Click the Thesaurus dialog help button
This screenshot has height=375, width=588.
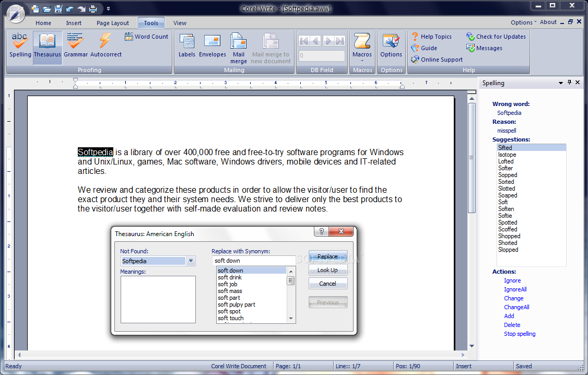click(321, 231)
